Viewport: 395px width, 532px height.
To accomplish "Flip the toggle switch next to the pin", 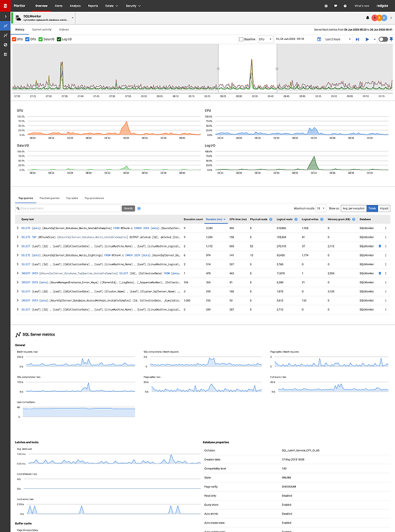I will point(383,39).
